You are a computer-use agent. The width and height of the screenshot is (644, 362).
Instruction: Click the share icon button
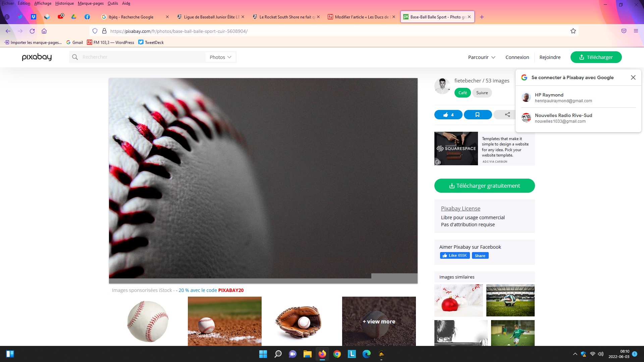(507, 115)
